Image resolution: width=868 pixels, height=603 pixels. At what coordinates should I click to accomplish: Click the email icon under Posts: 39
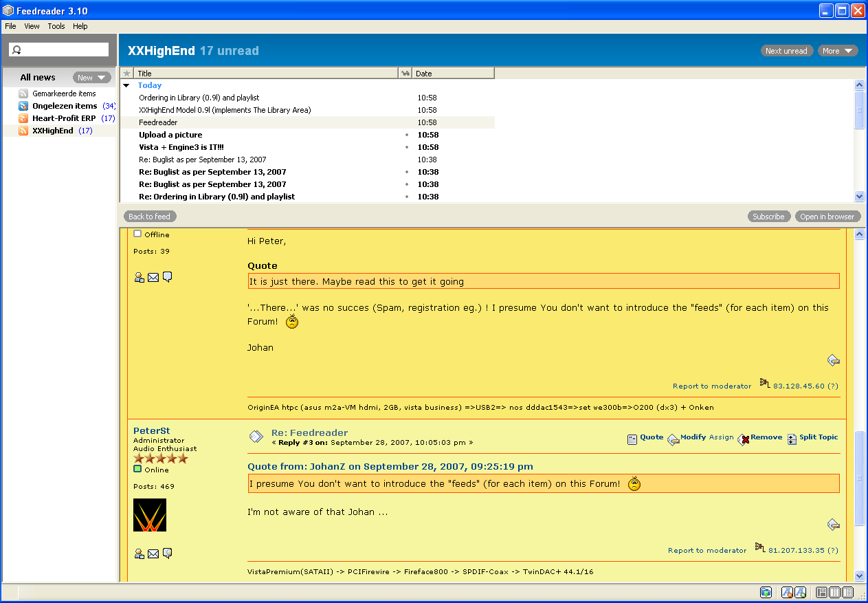pos(153,277)
